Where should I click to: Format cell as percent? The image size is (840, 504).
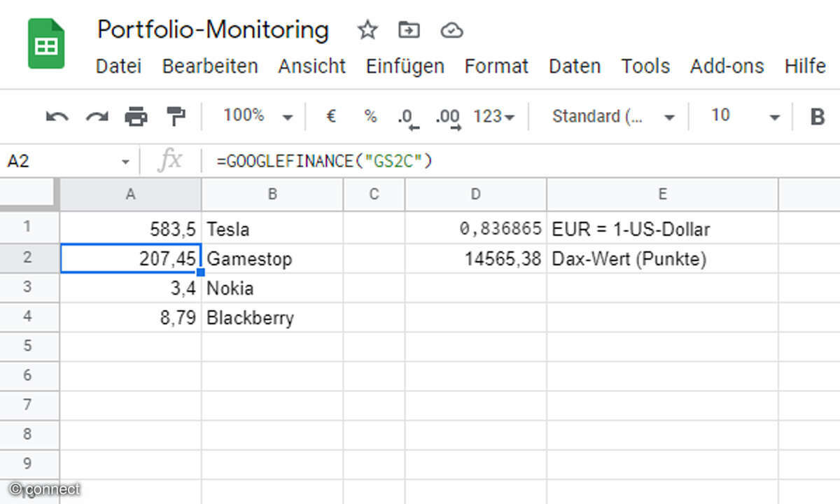tap(370, 116)
